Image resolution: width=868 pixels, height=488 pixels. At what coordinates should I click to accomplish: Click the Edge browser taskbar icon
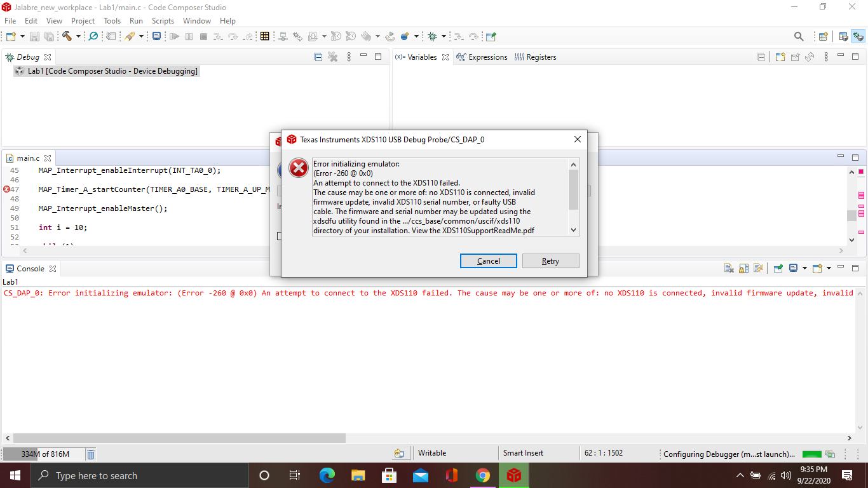point(327,475)
